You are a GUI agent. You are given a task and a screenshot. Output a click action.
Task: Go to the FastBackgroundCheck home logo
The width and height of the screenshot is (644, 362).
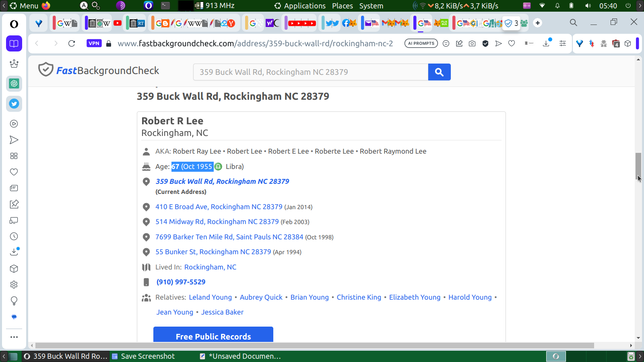99,70
